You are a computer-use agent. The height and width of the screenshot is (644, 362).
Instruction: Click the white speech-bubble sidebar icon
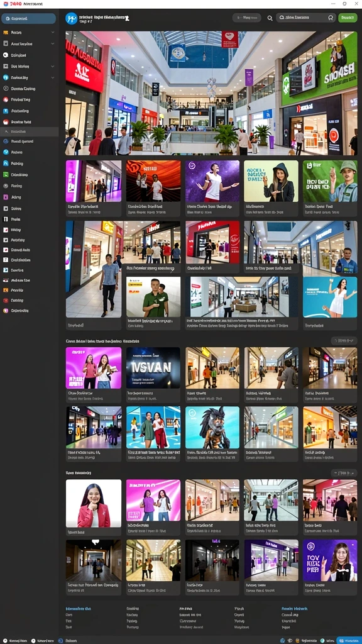(x=5, y=55)
